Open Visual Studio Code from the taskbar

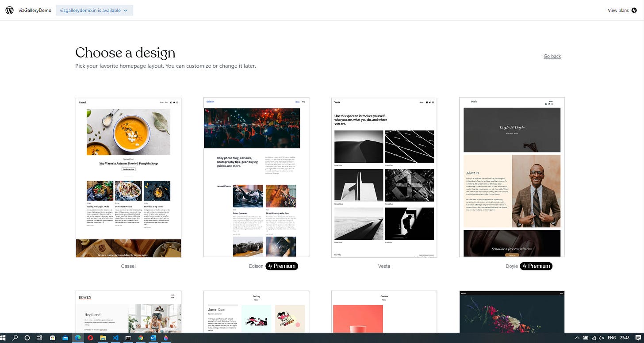tap(115, 338)
